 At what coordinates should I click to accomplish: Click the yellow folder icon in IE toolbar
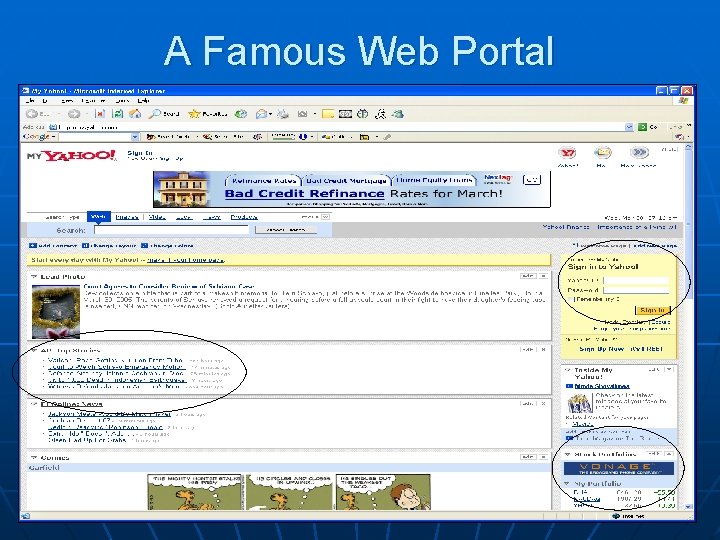click(328, 114)
